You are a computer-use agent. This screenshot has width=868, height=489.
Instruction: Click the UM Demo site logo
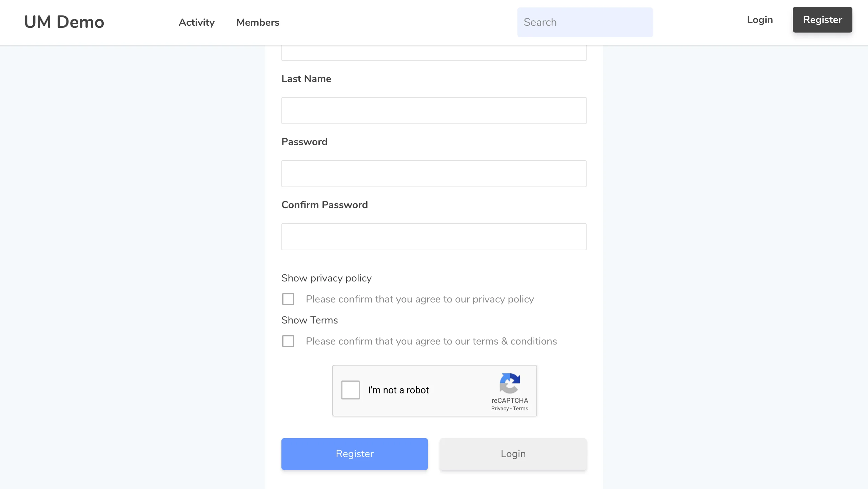(x=64, y=22)
